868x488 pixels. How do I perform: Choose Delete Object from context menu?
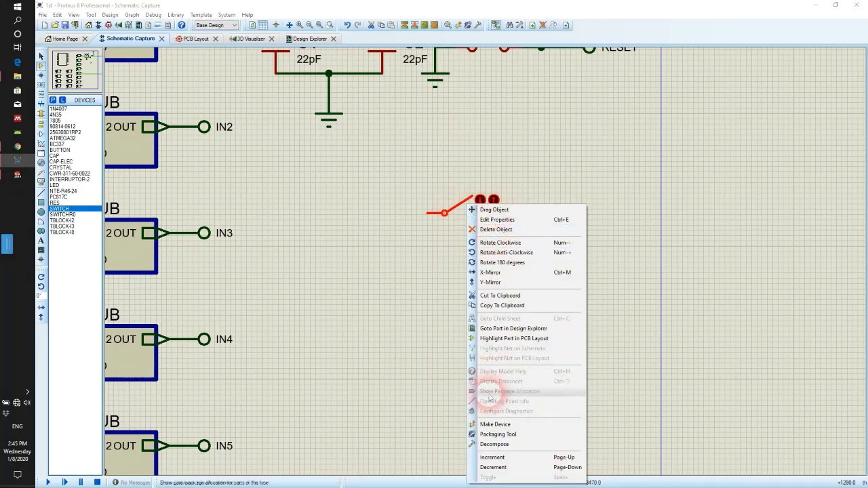point(496,229)
